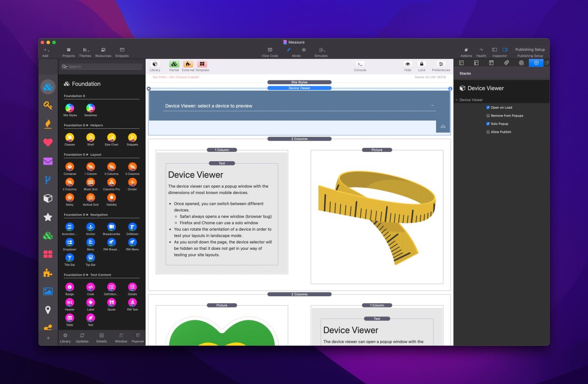Open the map pin library group
Screen dimensions: 588x384
point(48,310)
